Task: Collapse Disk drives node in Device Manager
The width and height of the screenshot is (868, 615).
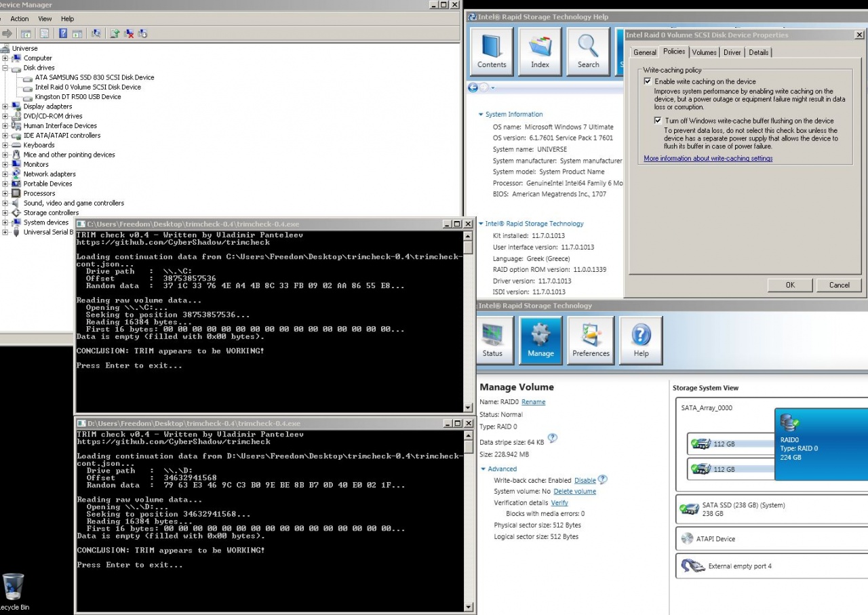Action: [5, 68]
